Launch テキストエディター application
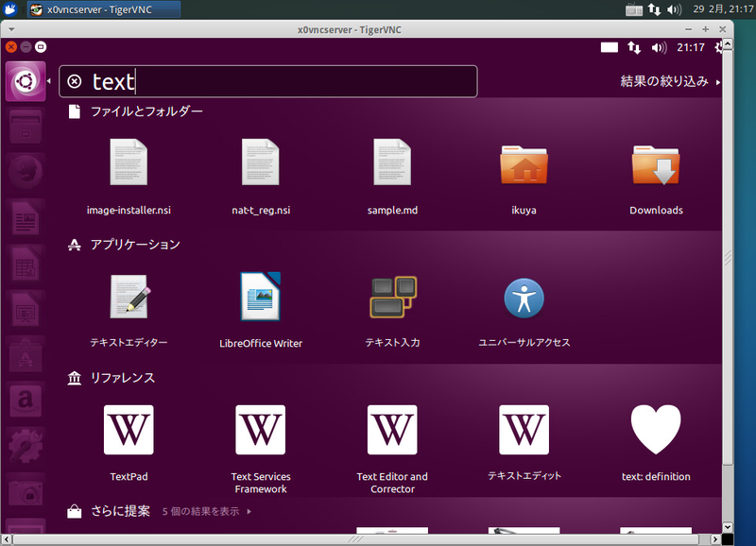 (x=129, y=311)
